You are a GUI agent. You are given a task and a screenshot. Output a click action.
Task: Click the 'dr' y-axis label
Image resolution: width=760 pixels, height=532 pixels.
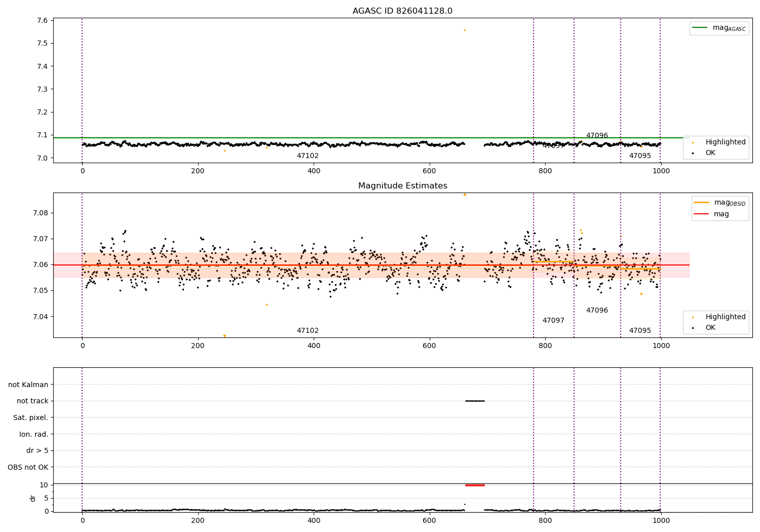pos(33,499)
